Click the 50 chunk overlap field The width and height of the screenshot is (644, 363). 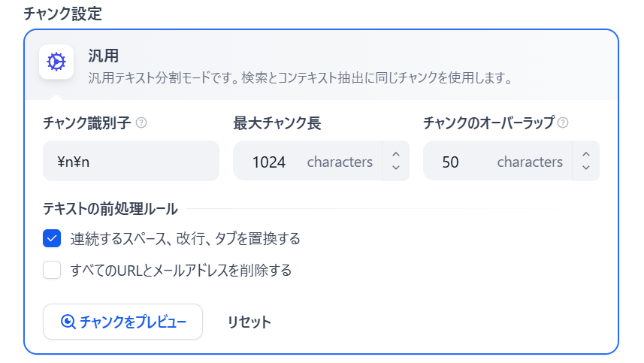point(497,161)
